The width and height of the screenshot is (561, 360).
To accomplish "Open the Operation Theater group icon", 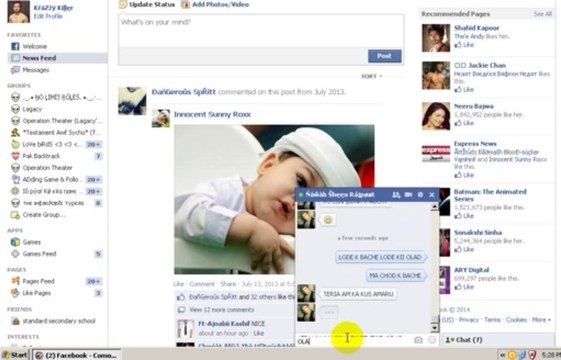I will click(x=15, y=168).
